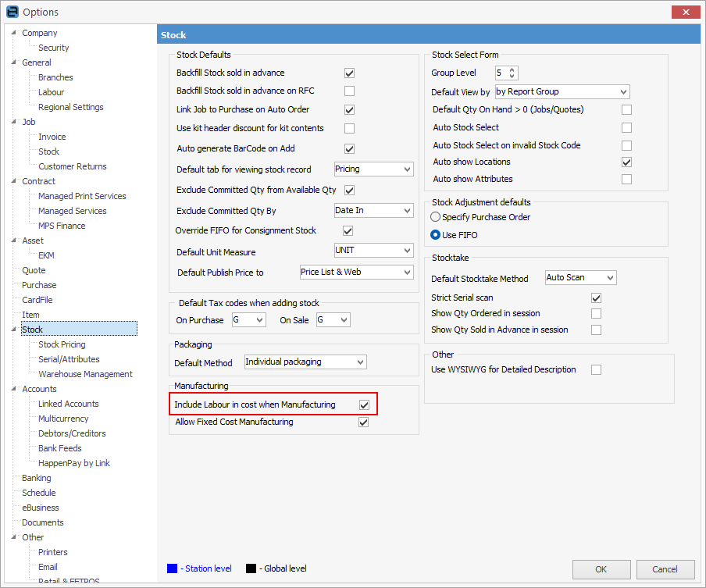
Task: Collapse the Contract tree node
Action: [x=14, y=181]
